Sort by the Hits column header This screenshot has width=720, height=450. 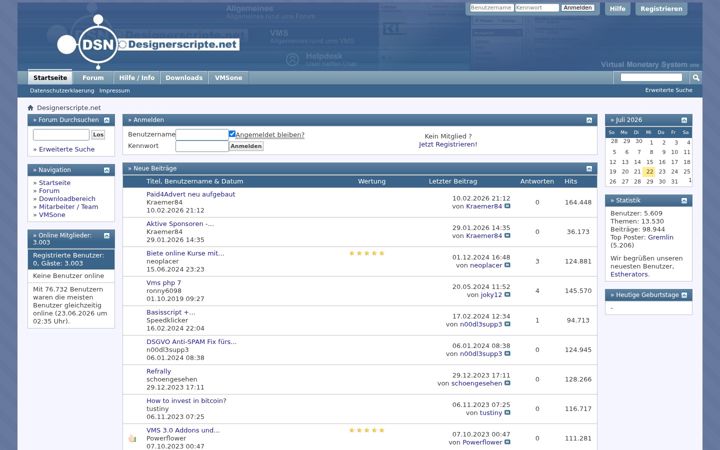pyautogui.click(x=570, y=182)
